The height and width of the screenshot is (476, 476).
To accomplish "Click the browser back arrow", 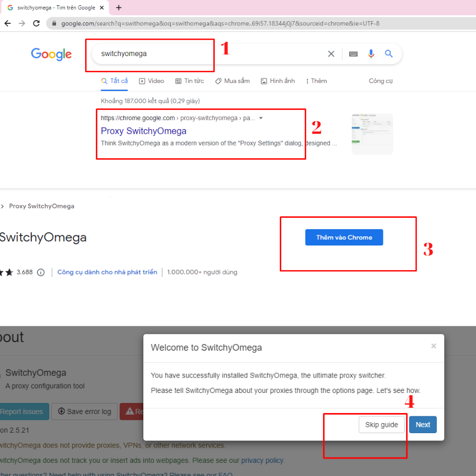I will [x=7, y=23].
